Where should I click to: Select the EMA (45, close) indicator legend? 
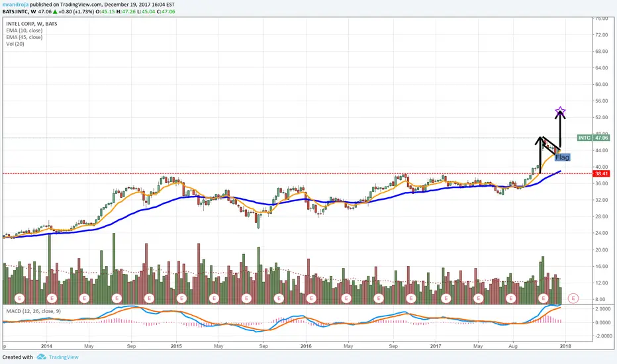point(24,37)
